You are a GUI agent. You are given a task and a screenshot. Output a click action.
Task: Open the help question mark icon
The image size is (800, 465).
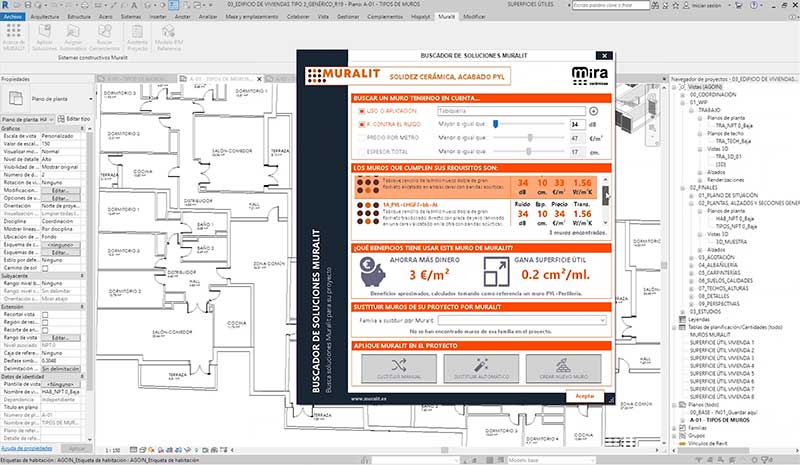pos(754,5)
